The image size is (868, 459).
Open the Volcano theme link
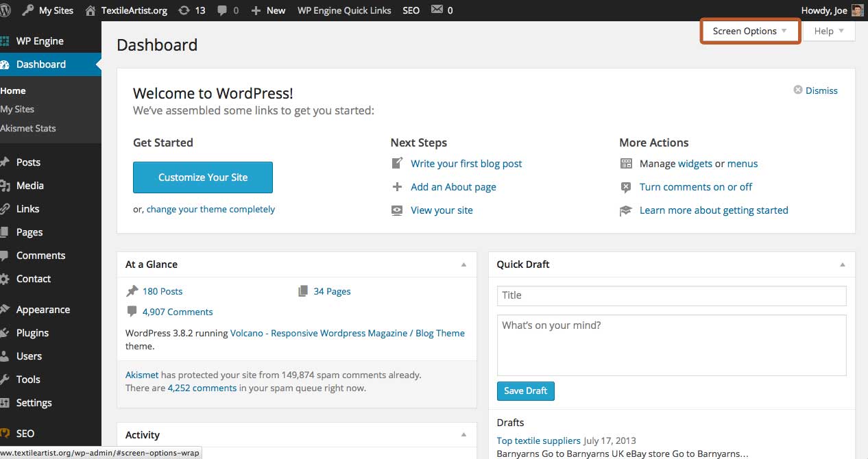(348, 333)
